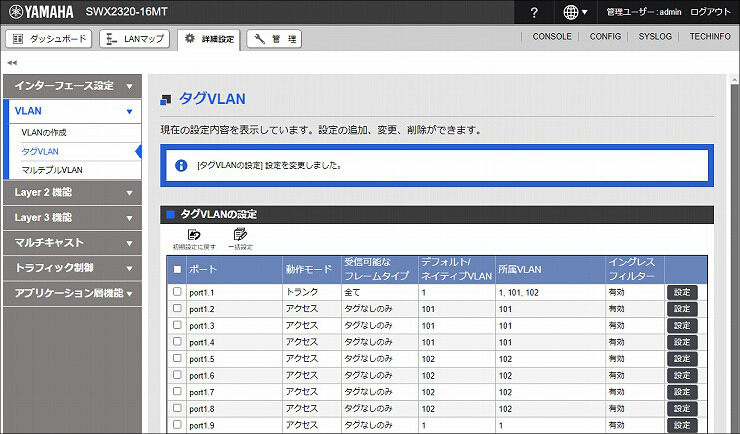Viewport: 740px width, 434px height.
Task: Expand the Layer 2 機能 section
Action: click(72, 192)
